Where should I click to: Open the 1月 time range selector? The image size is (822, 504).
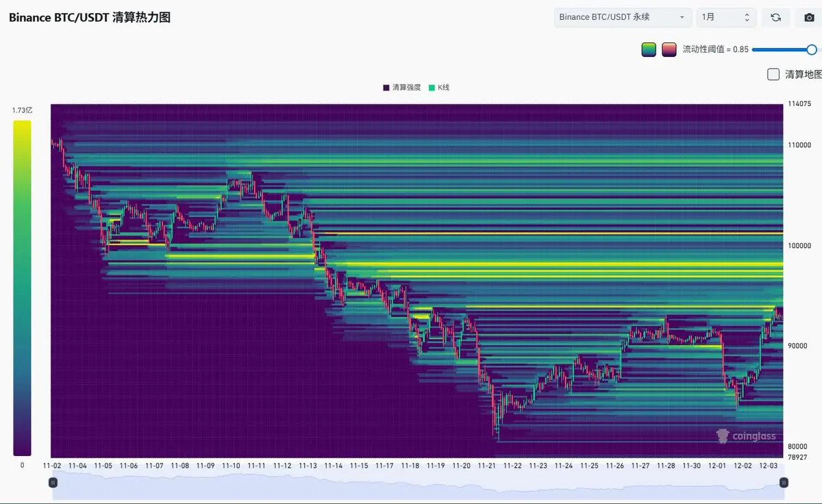point(727,17)
